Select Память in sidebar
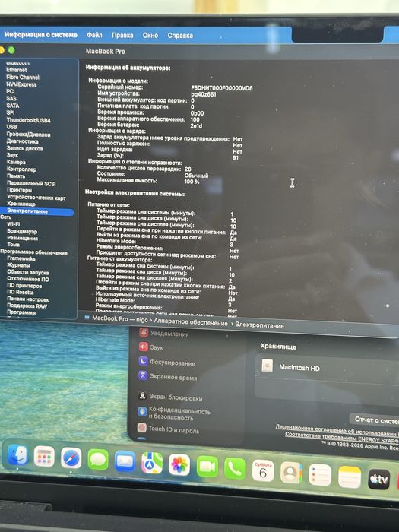 click(x=16, y=176)
